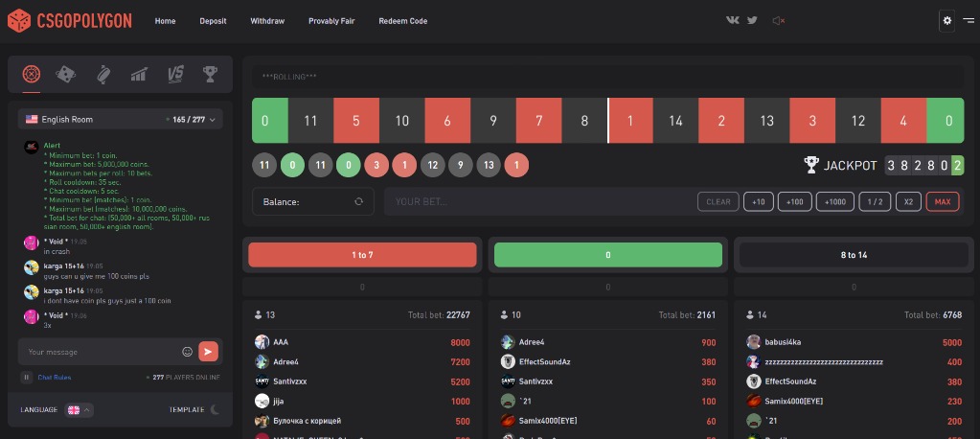This screenshot has width=980, height=439.
Task: Open the Chat Rules link
Action: 54,377
